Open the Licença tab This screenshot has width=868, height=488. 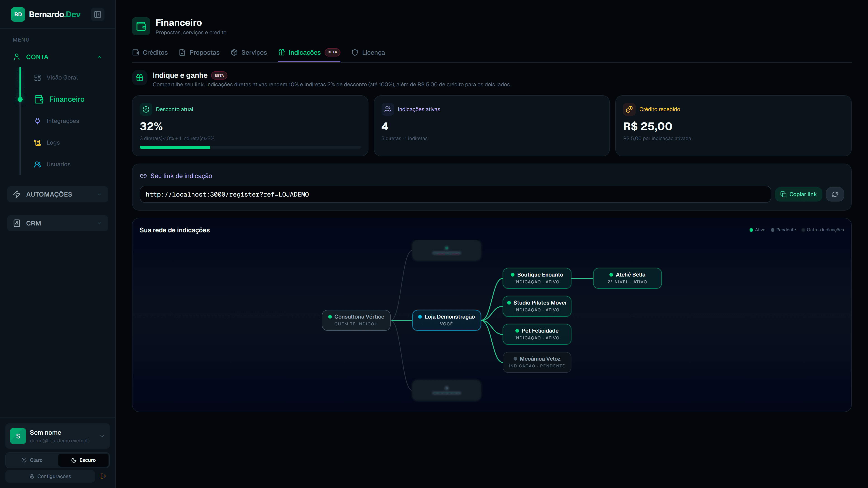(x=368, y=53)
